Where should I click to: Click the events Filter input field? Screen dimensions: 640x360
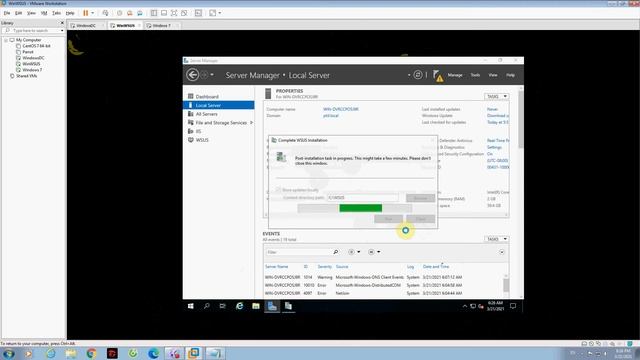tap(299, 252)
